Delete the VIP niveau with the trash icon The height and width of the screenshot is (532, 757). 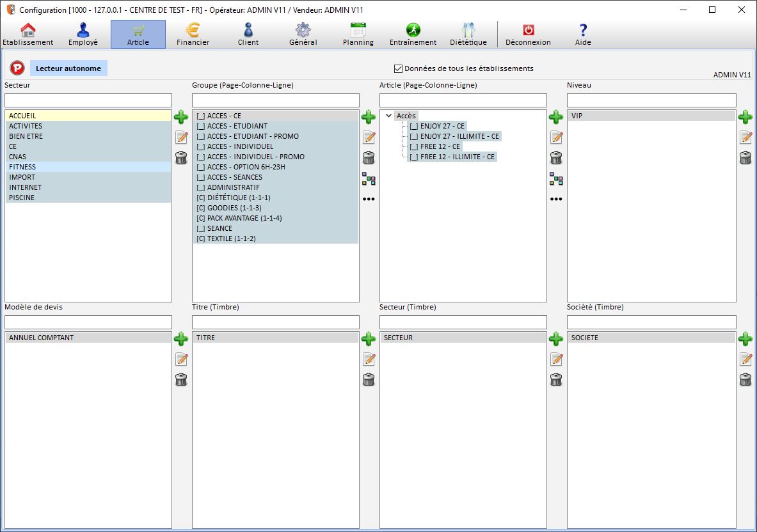(745, 158)
